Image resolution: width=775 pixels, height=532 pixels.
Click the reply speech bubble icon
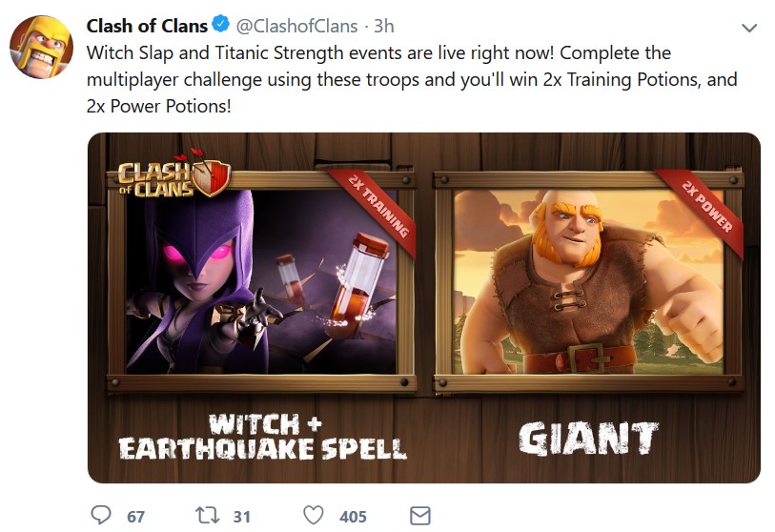[x=101, y=515]
